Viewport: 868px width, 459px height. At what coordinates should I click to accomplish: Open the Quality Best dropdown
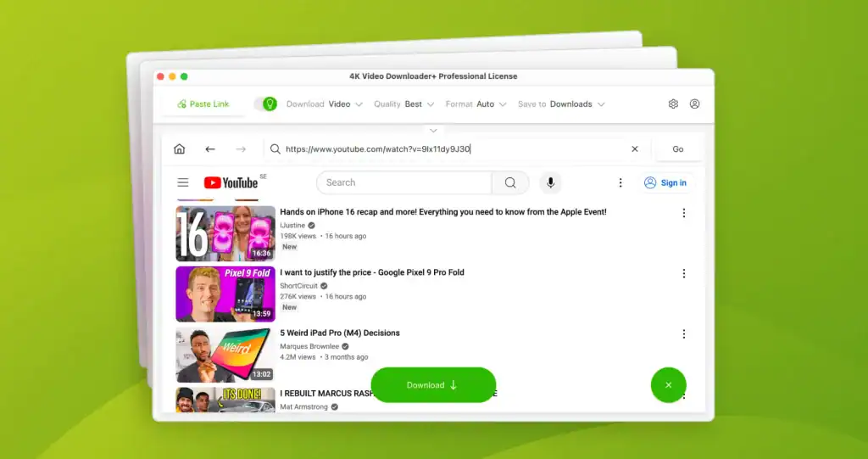pyautogui.click(x=404, y=104)
